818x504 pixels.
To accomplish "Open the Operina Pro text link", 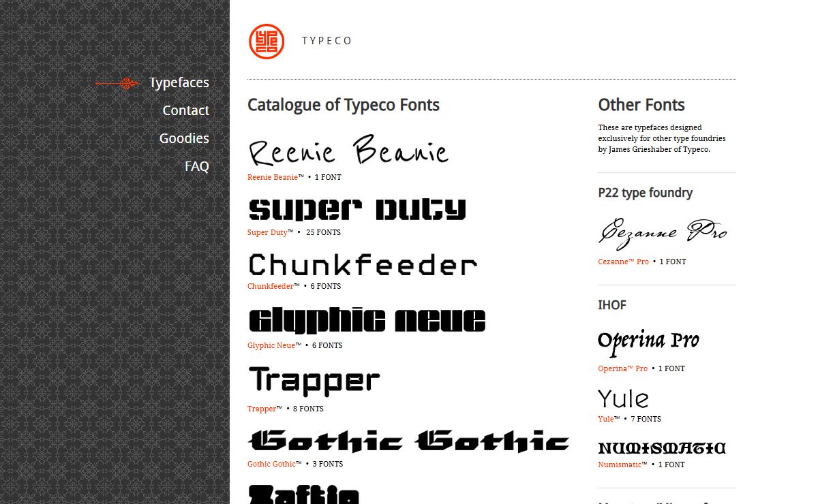I will pos(623,368).
